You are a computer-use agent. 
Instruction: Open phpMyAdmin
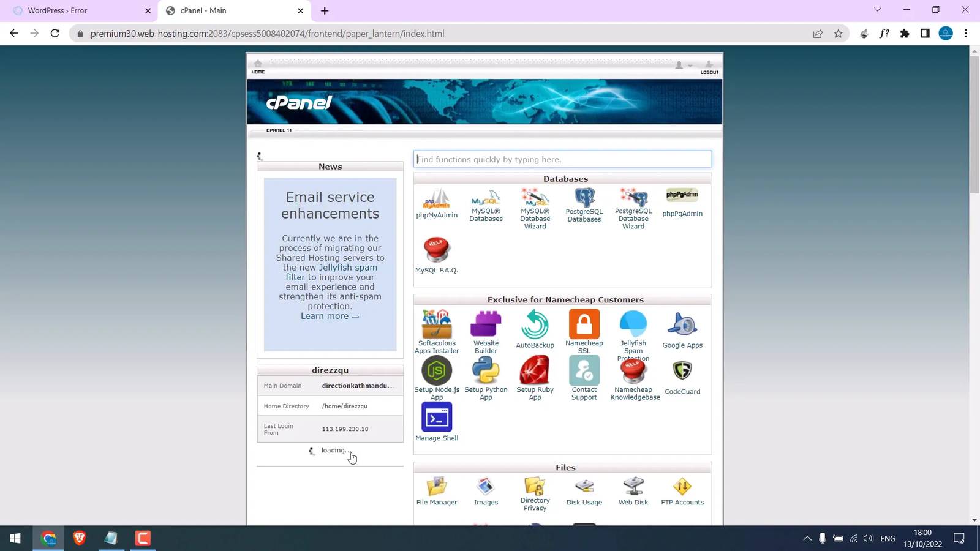click(437, 204)
